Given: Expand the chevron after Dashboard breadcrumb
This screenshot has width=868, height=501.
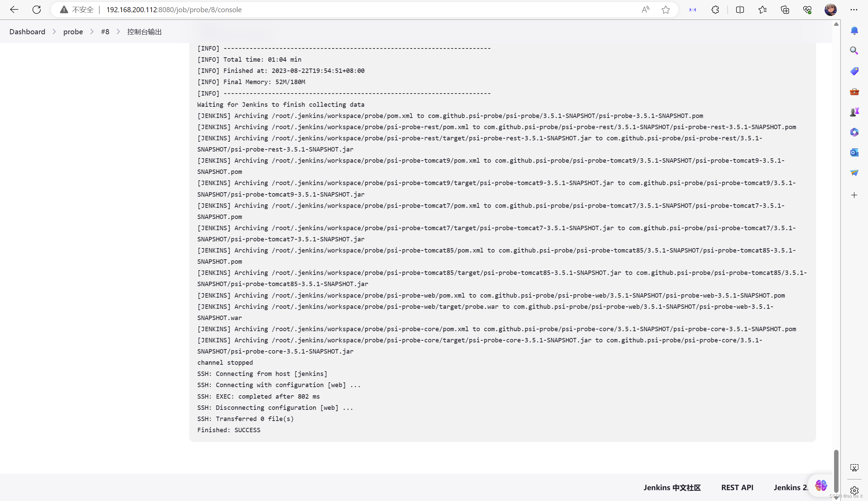Looking at the screenshot, I should point(54,32).
